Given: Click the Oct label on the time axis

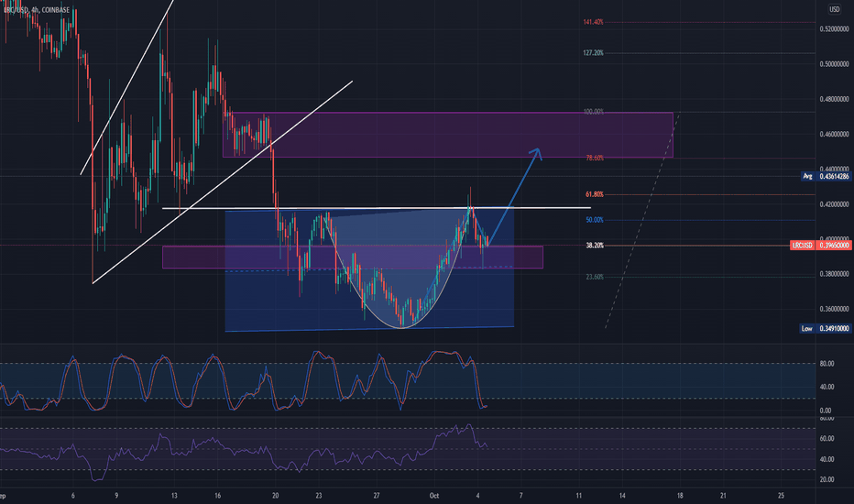Looking at the screenshot, I should (434, 496).
